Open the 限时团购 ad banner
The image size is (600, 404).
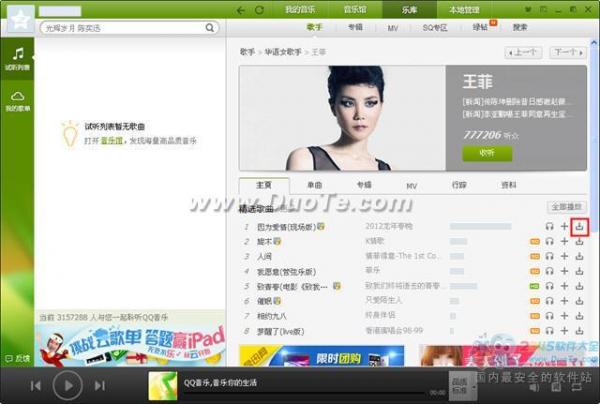coord(322,355)
